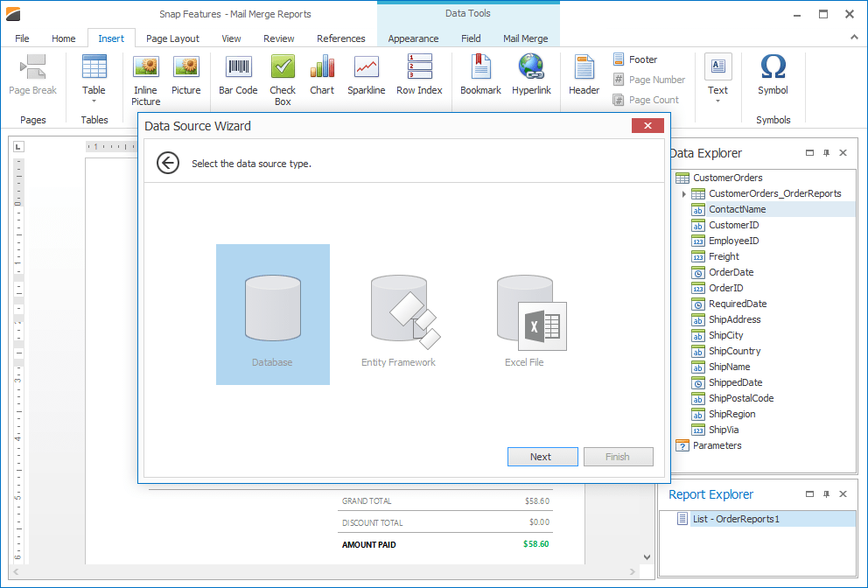The width and height of the screenshot is (868, 588).
Task: Click the Bar Code icon in ribbon
Action: click(x=238, y=67)
